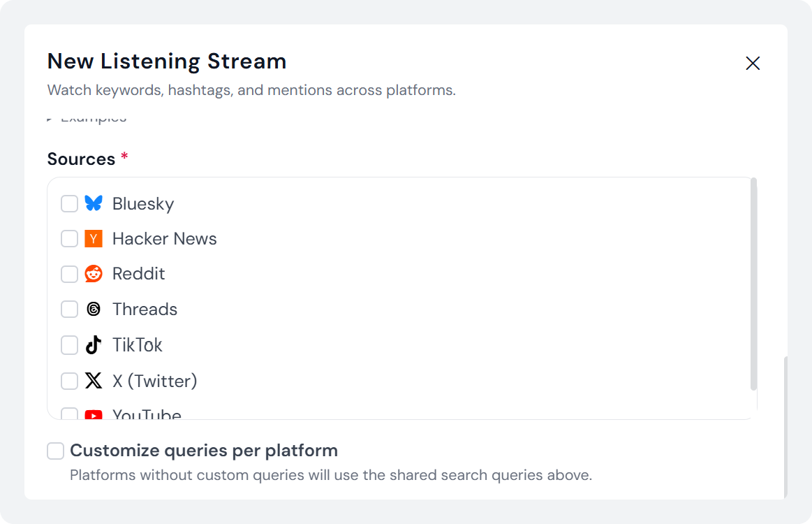The height and width of the screenshot is (524, 812).
Task: Toggle Customize queries per platform checkbox
Action: click(55, 451)
